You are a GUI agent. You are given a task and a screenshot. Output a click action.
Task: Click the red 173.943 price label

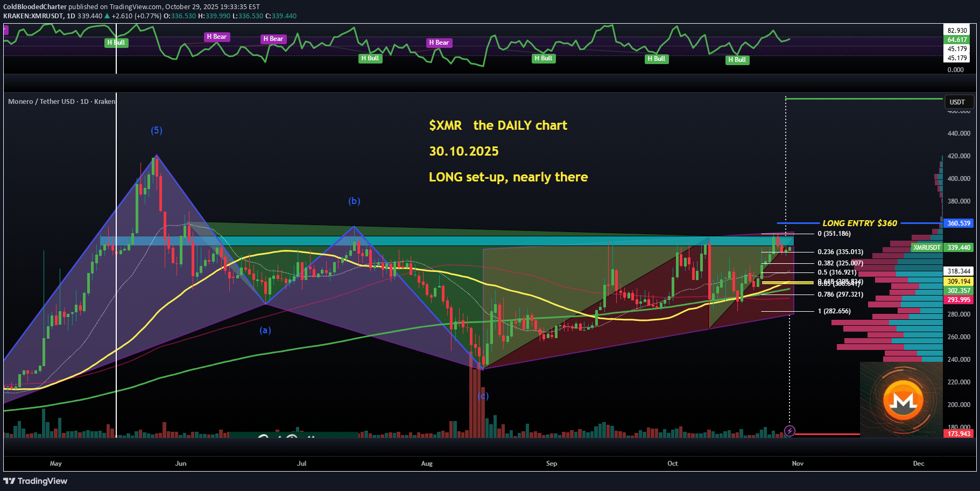(x=960, y=433)
